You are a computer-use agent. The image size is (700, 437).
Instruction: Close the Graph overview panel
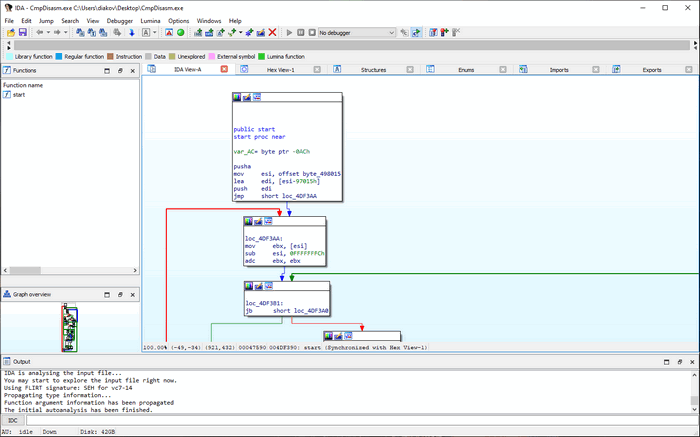pyautogui.click(x=132, y=295)
